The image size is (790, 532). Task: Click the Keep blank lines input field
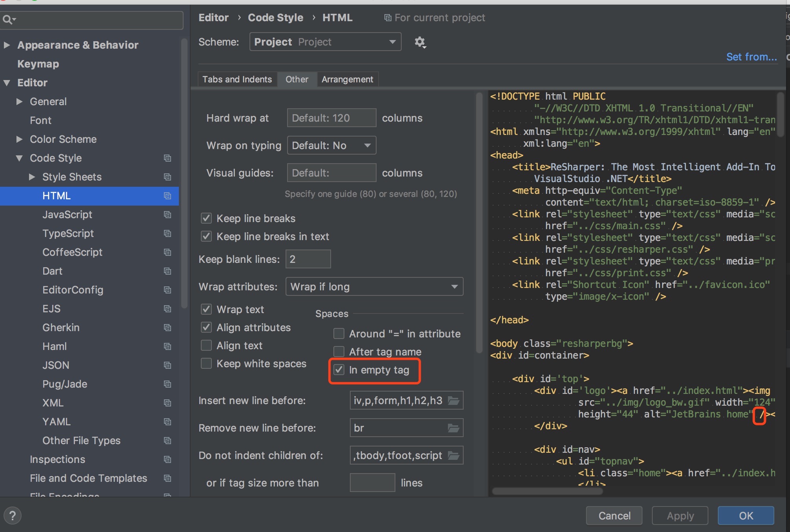(x=308, y=259)
